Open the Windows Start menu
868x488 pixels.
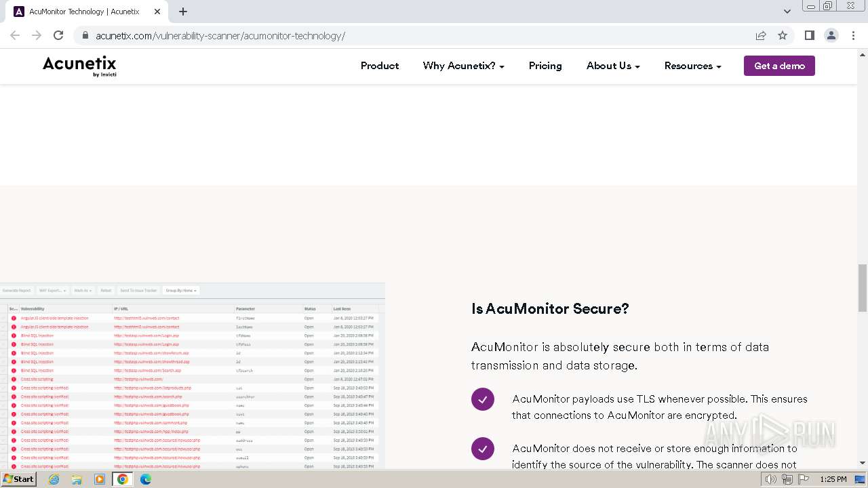tap(18, 479)
